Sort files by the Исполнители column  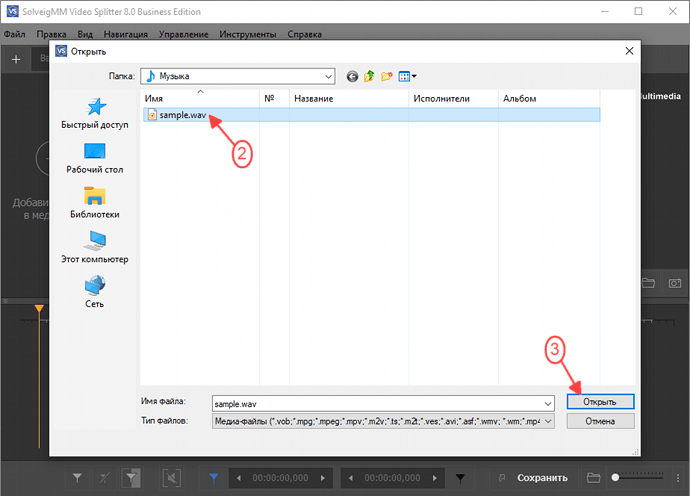(453, 99)
